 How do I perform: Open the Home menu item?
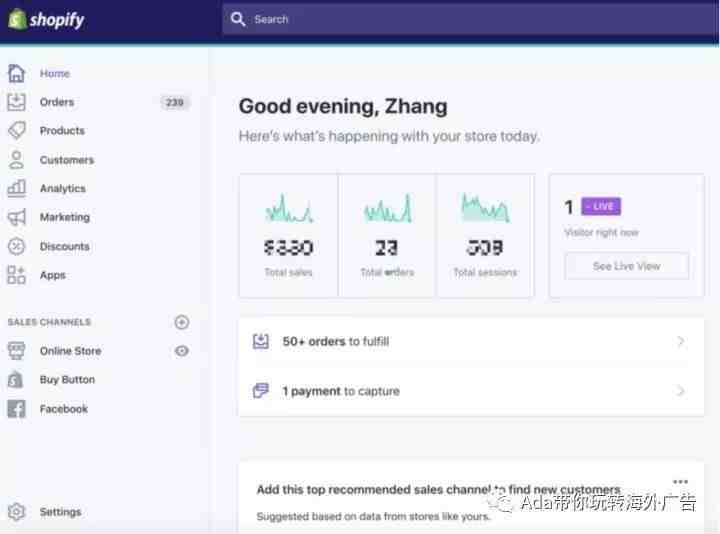pos(55,73)
